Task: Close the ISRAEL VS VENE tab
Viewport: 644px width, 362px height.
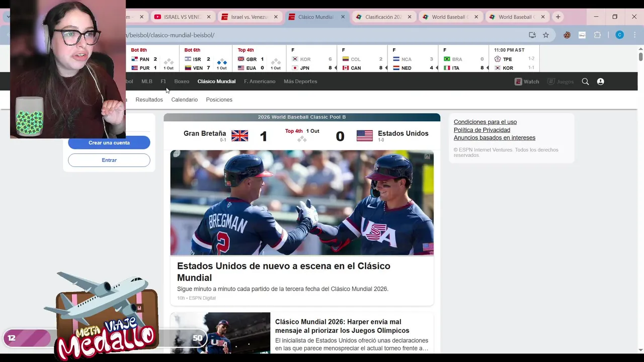Action: pyautogui.click(x=208, y=17)
